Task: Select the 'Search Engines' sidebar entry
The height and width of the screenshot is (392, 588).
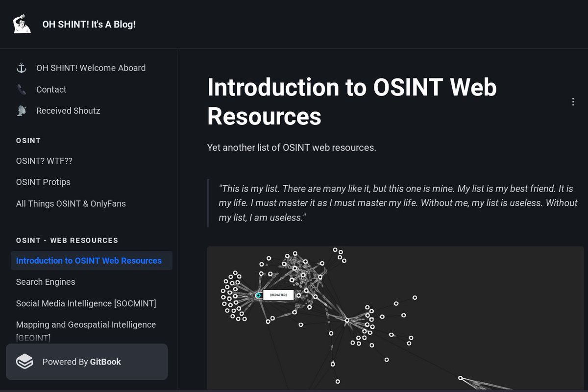Action: (x=46, y=282)
